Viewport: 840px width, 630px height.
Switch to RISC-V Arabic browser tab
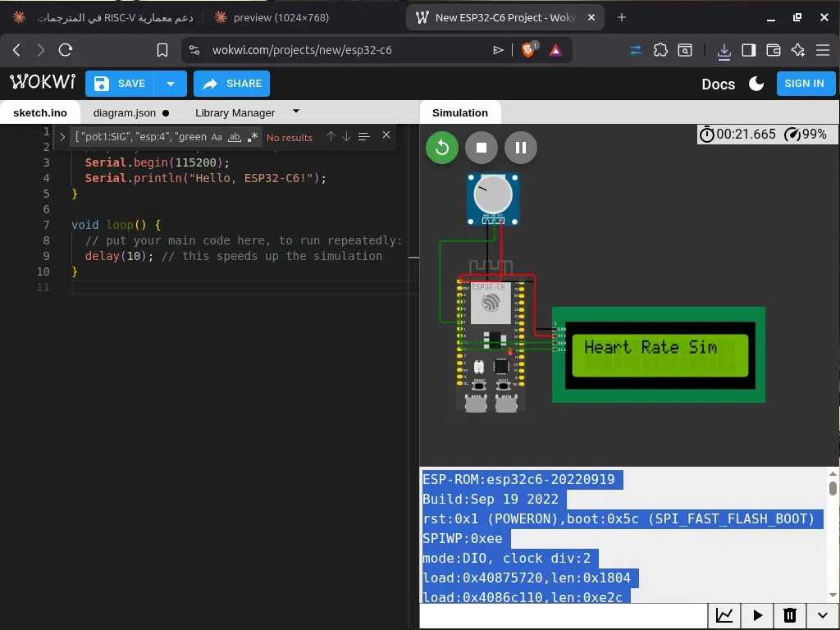coord(103,18)
